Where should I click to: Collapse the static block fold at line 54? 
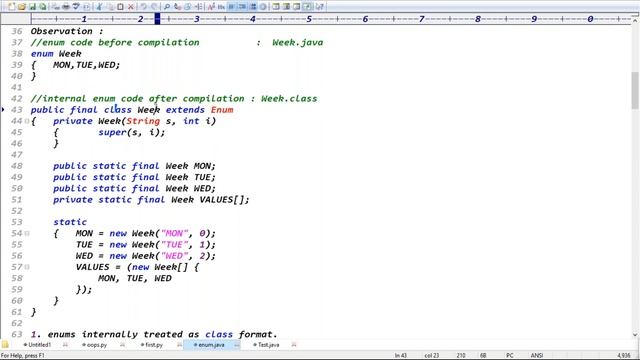(x=27, y=233)
